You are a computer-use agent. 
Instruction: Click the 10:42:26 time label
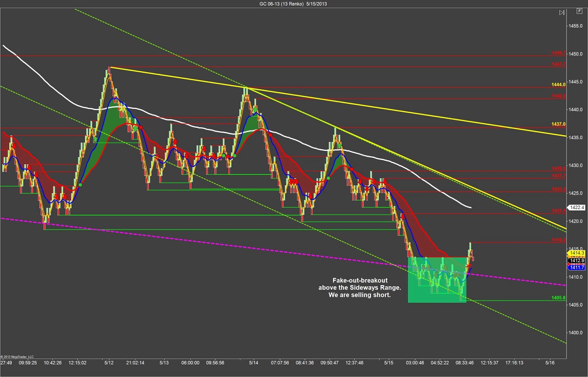(53, 363)
